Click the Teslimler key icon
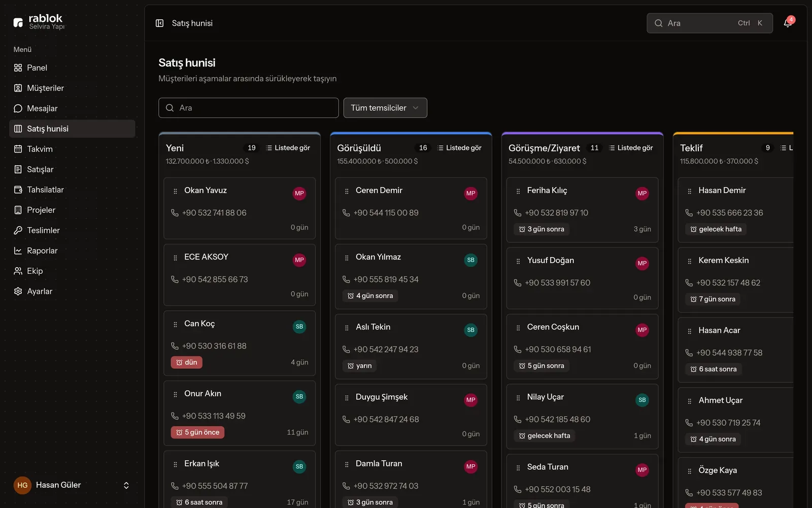Viewport: 812px width, 508px height. (18, 230)
